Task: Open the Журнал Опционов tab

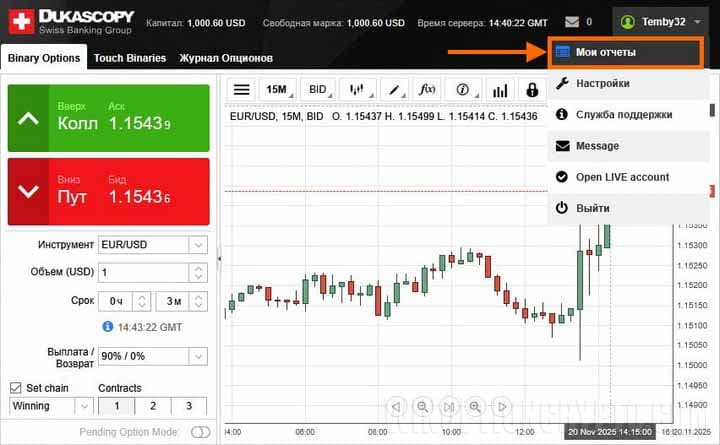Action: (226, 58)
